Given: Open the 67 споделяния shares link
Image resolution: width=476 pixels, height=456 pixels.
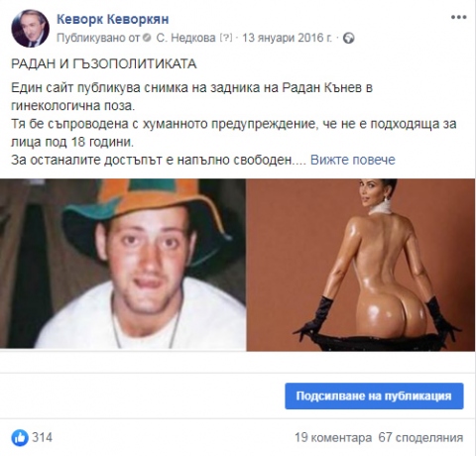Looking at the screenshot, I should 420,438.
